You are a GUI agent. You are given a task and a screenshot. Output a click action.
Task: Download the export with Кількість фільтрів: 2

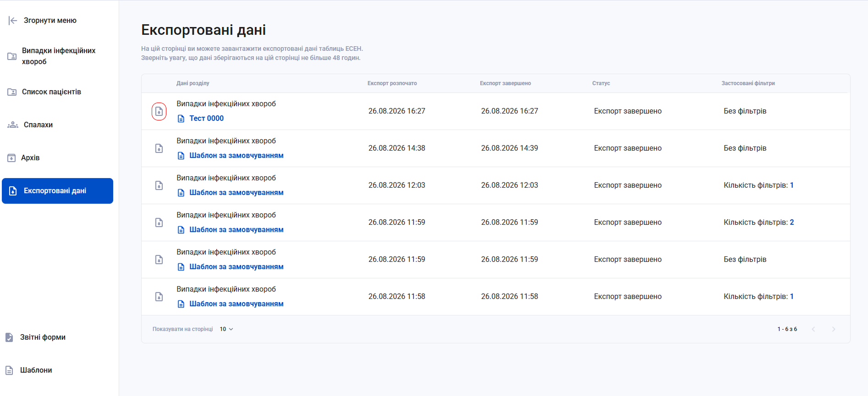pos(159,222)
